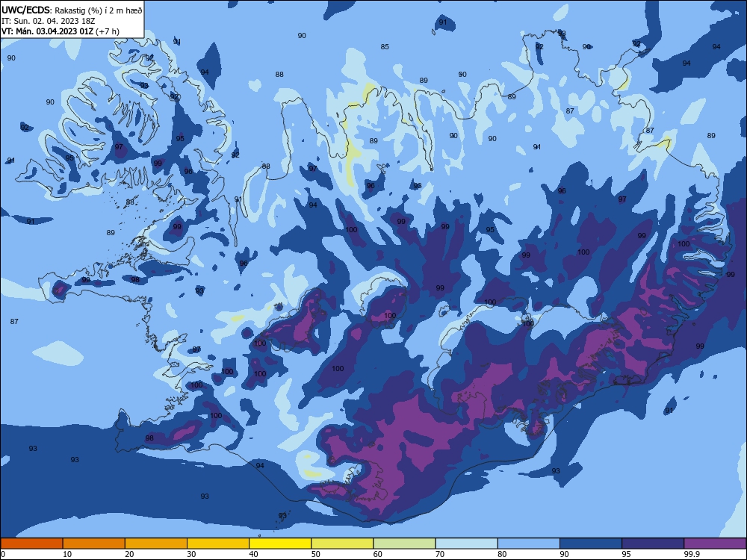Click the 'Rakastig (%) í 2 m hæð' label
The height and width of the screenshot is (560, 747).
[99, 10]
